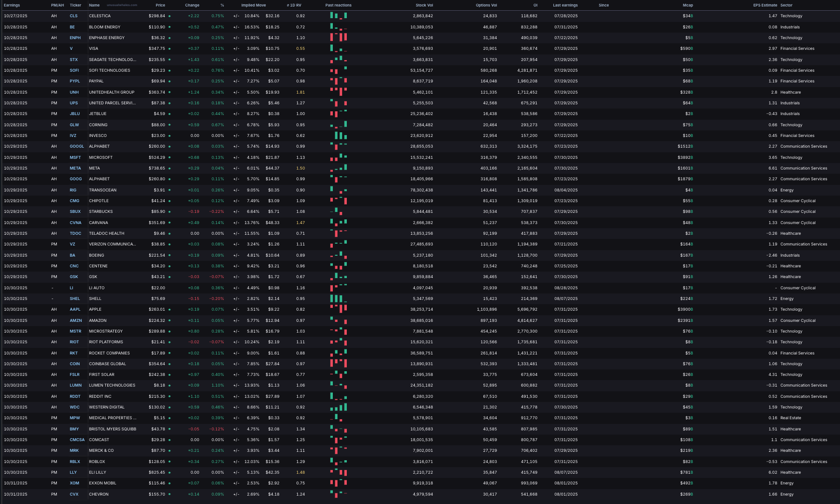Click STARBUCKS change value -0.19
The image size is (840, 504).
point(194,211)
